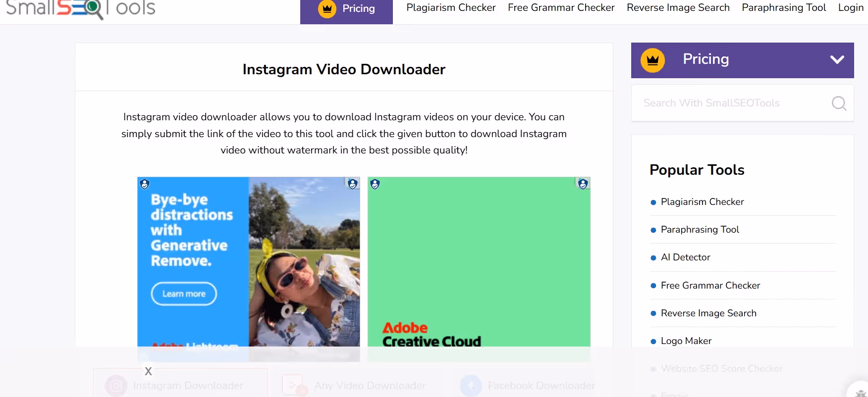Image resolution: width=868 pixels, height=397 pixels.
Task: Select the Any Video Downloader tab
Action: point(355,385)
